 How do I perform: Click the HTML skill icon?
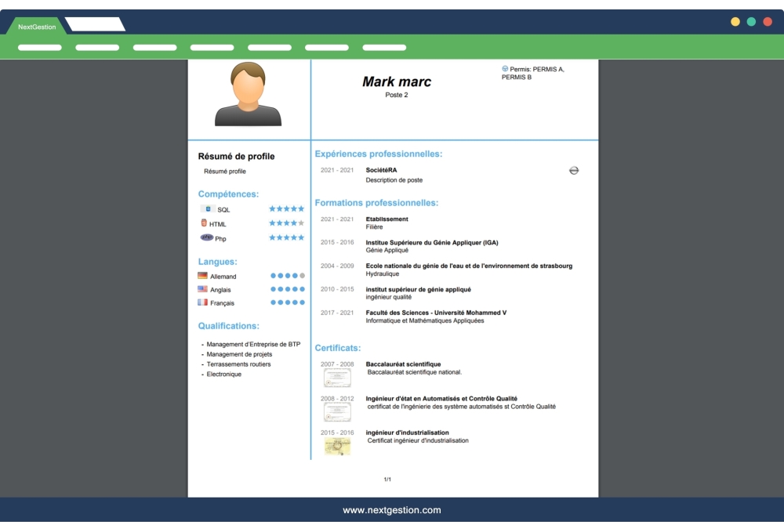(x=205, y=223)
